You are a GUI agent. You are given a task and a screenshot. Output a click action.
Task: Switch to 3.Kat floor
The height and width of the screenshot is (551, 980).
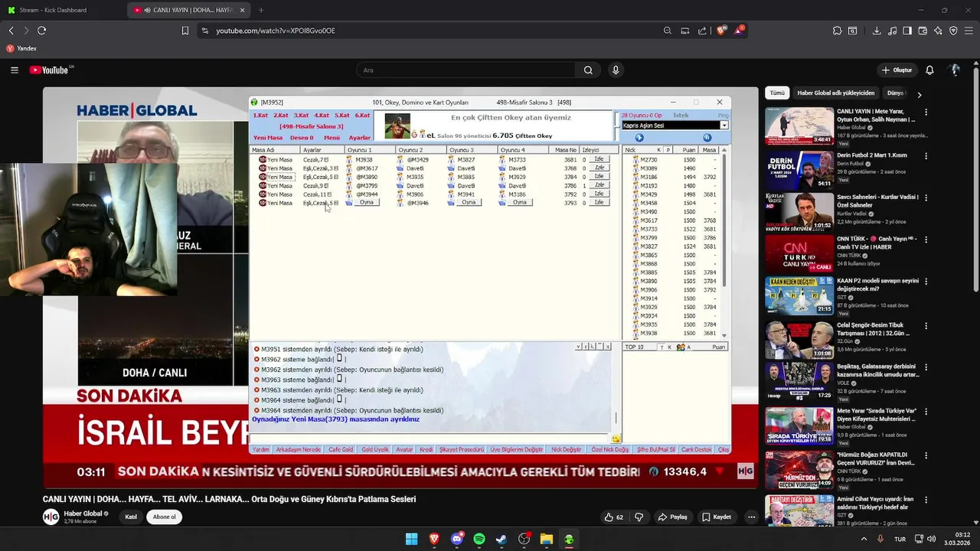coord(302,116)
